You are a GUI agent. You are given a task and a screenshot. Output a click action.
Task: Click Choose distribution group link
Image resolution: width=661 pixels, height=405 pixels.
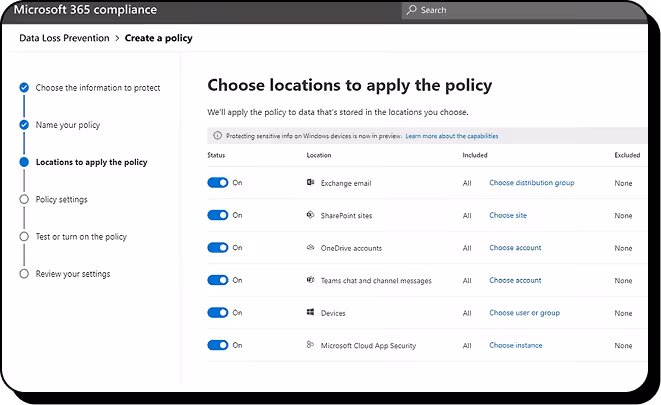(532, 182)
